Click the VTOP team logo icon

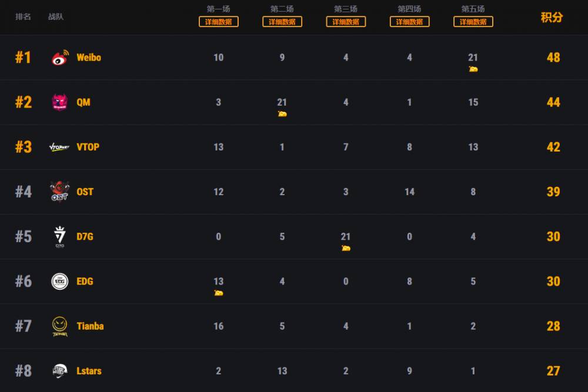[59, 147]
